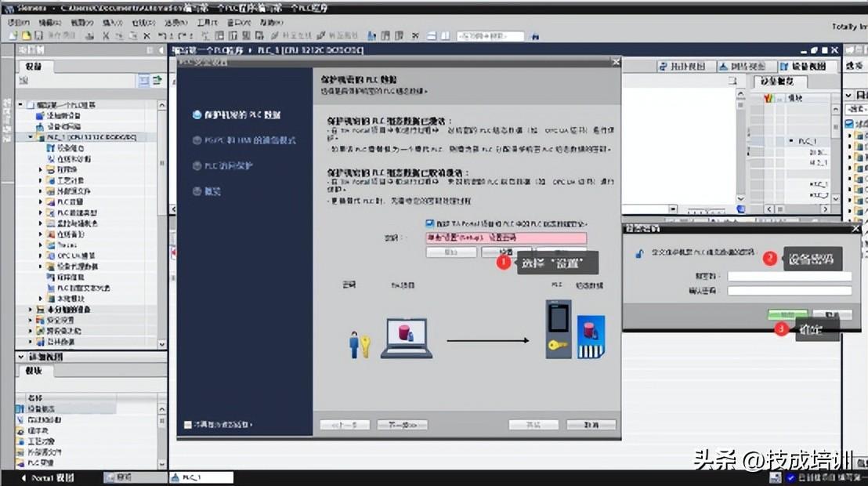Screen dimensions: 868x486
Task: Click the device view vertical scrollbar
Action: click(x=740, y=146)
